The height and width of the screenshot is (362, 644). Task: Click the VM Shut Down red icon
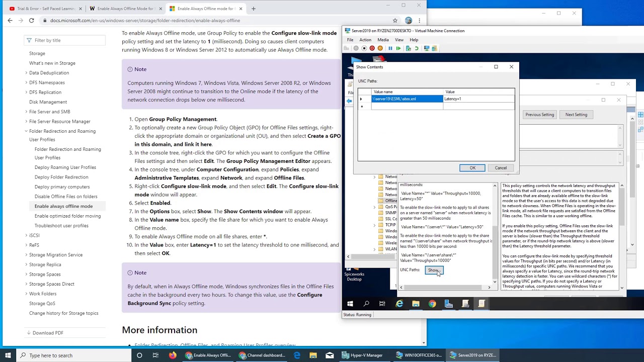372,48
